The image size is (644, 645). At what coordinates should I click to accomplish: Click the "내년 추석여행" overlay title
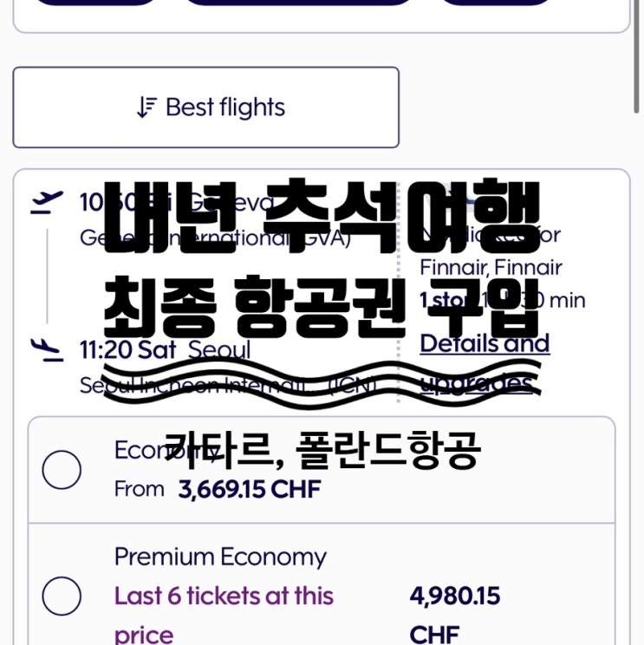point(321,214)
